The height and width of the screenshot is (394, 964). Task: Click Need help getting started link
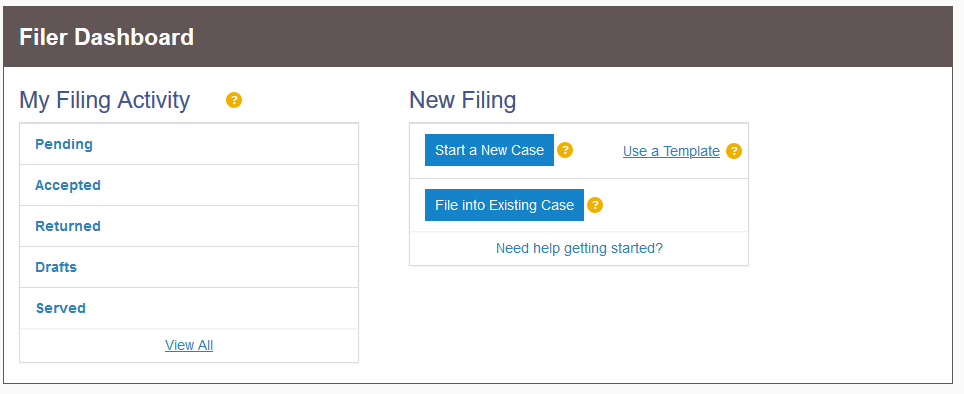click(579, 248)
